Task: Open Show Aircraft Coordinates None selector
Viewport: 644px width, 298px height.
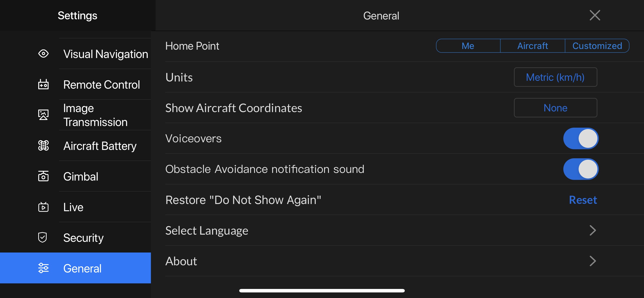Action: coord(555,108)
